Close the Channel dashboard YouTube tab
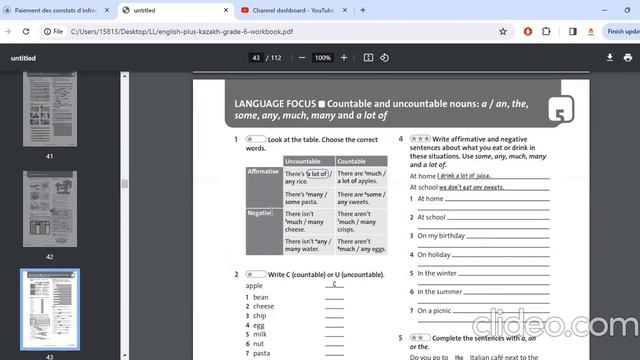Screen dimensions: 640x360 pyautogui.click(x=345, y=10)
